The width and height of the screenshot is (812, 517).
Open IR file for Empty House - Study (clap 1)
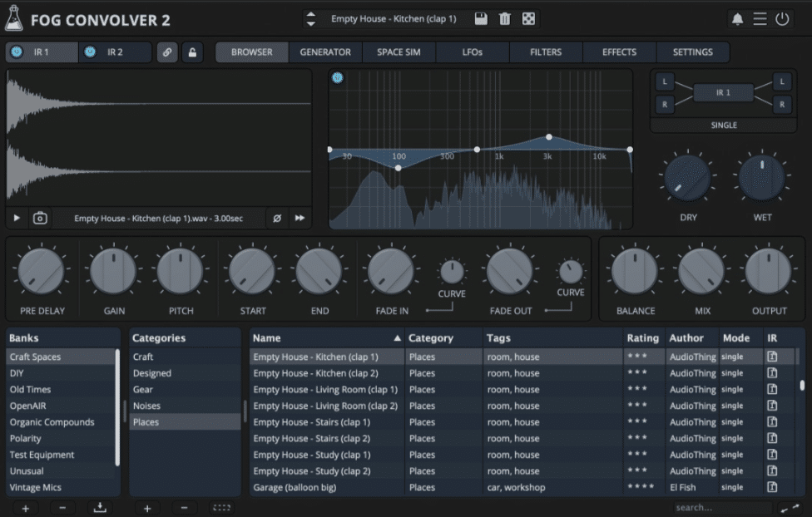tap(772, 454)
